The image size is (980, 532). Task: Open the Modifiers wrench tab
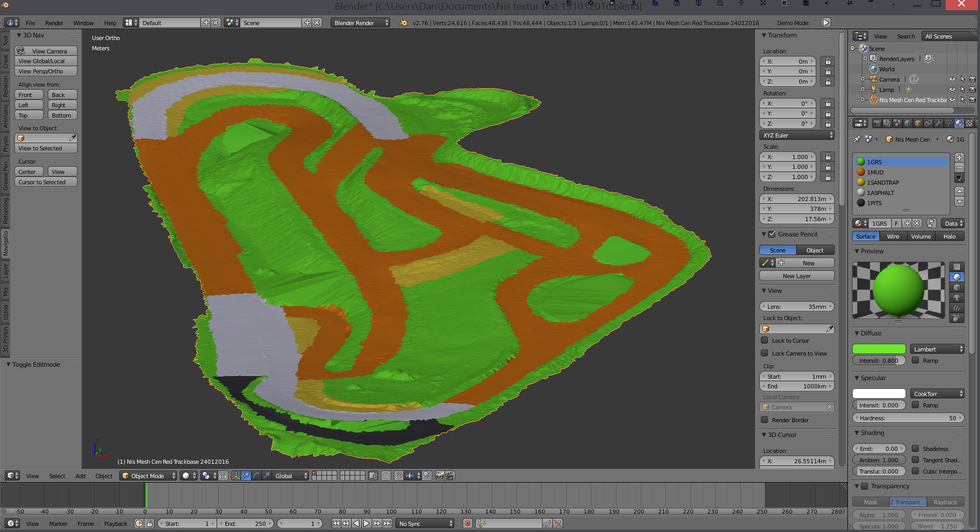click(x=938, y=123)
